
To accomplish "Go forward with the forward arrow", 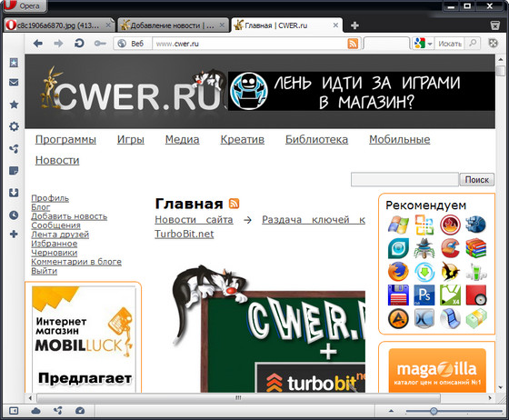I will pos(58,43).
